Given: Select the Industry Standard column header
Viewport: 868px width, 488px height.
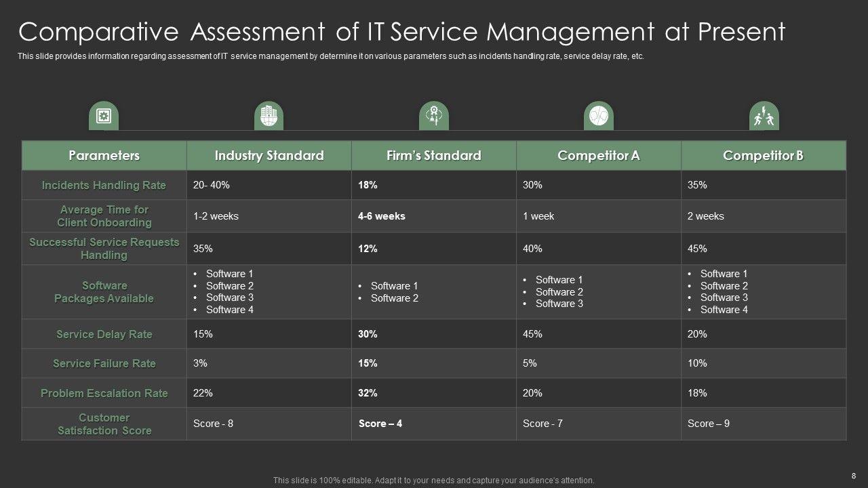Looking at the screenshot, I should point(269,156).
